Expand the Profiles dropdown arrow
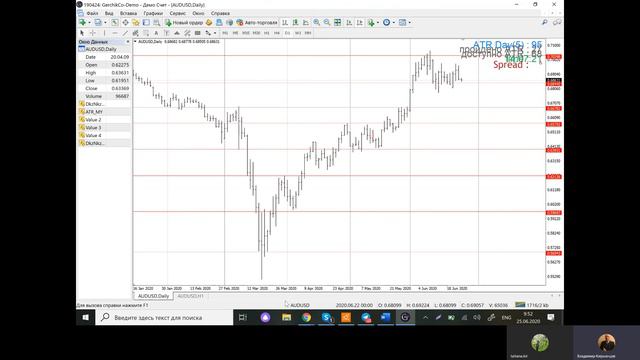Image resolution: width=640 pixels, height=360 pixels. (x=105, y=22)
